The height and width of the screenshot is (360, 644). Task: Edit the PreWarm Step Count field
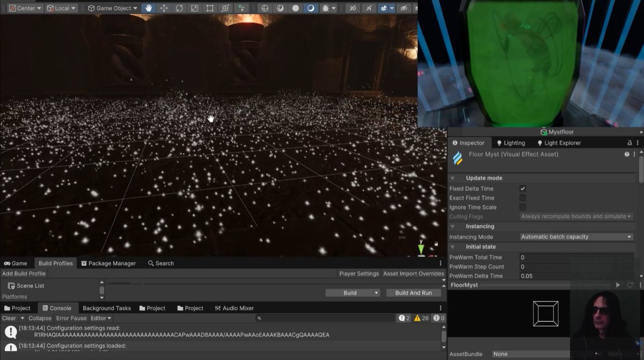(x=576, y=267)
